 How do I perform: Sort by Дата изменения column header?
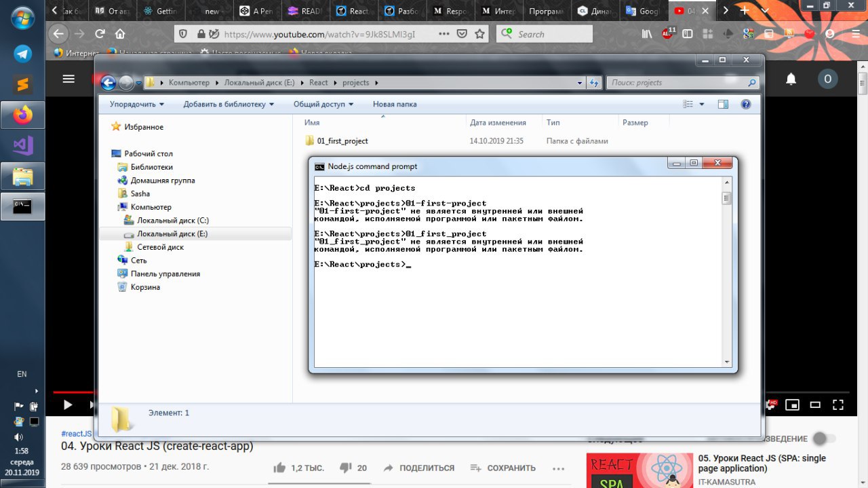[504, 123]
